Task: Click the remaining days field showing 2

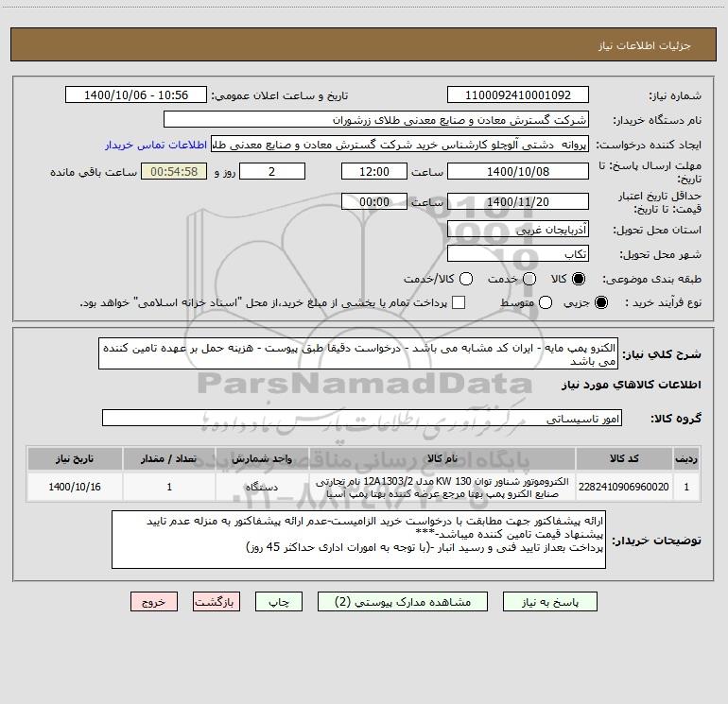Action: coord(272,171)
